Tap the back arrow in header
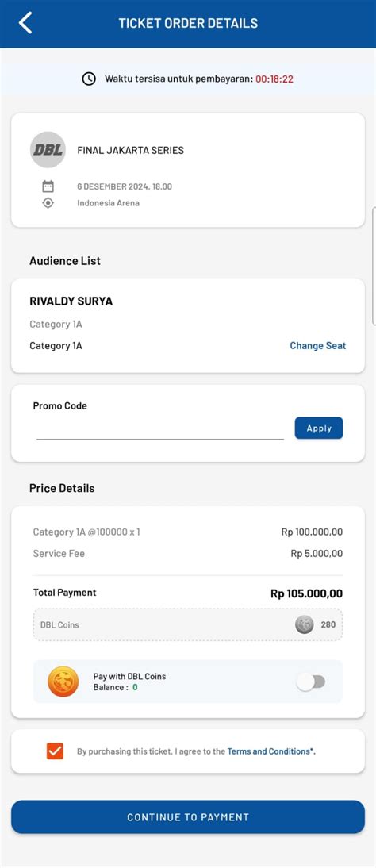This screenshot has width=376, height=868. coord(25,23)
